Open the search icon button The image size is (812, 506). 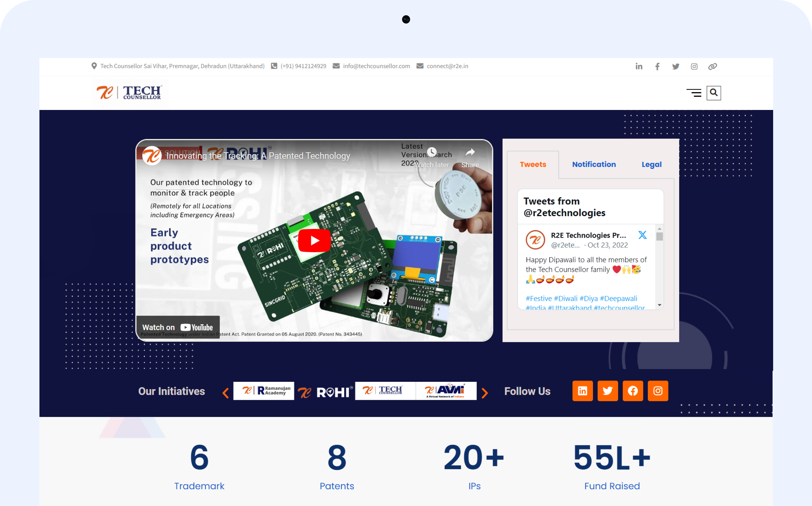(713, 93)
